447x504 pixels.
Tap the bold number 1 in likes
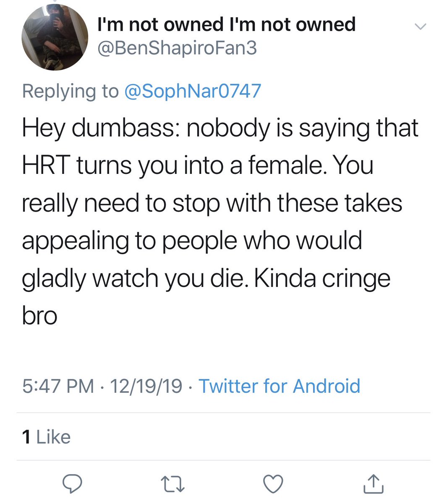26,437
